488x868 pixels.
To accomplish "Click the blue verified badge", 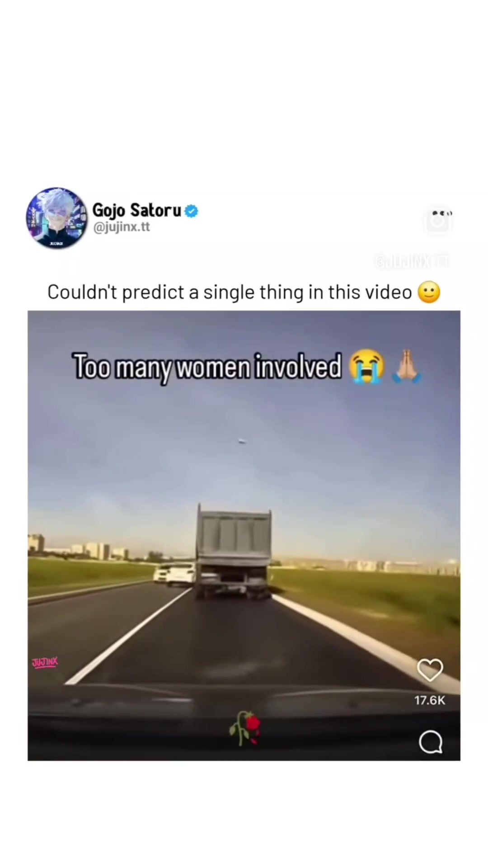I will [x=192, y=211].
